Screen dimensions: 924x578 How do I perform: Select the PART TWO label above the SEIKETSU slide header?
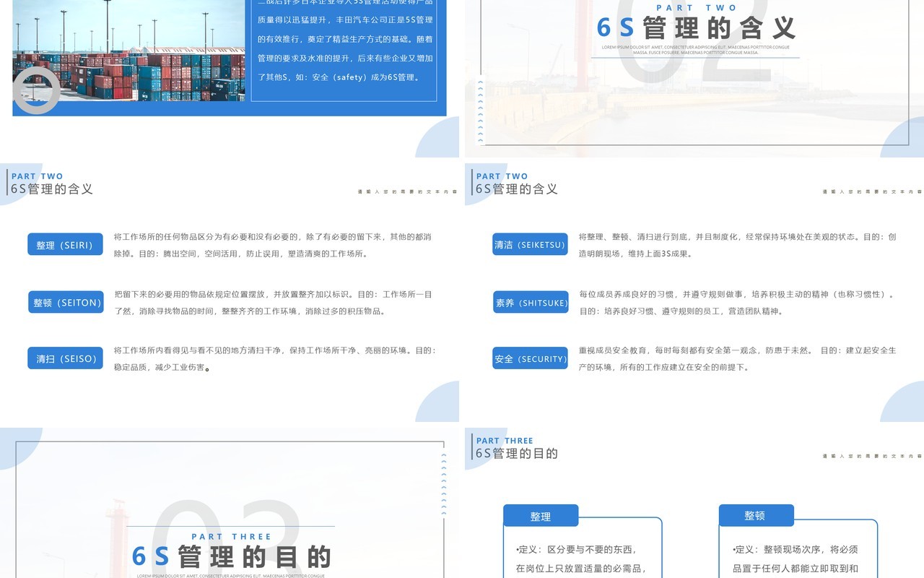pos(502,176)
